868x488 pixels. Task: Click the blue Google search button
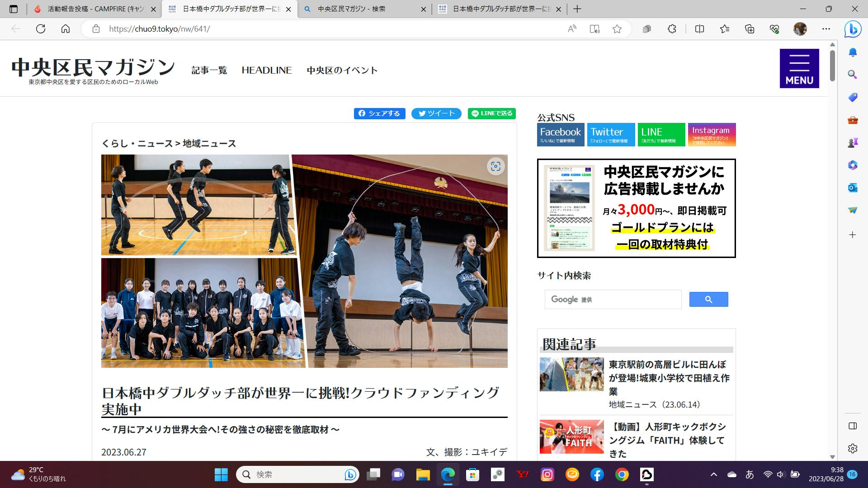point(708,299)
